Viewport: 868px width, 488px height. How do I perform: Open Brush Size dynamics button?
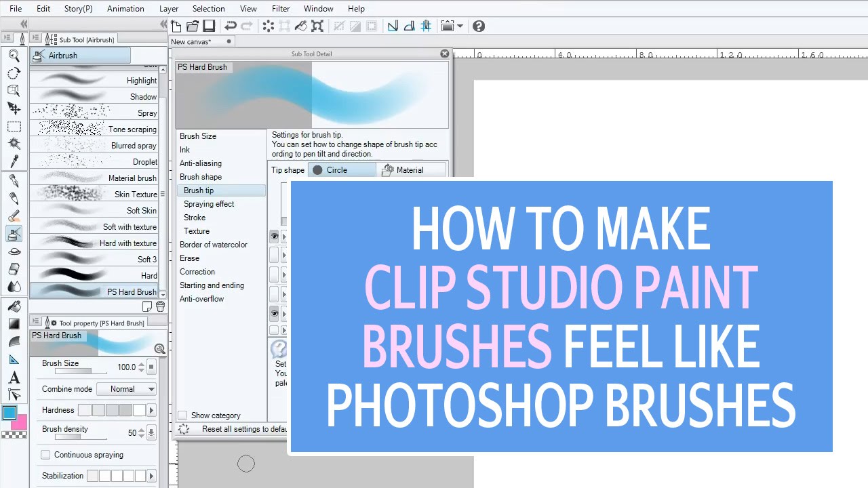[x=151, y=367]
